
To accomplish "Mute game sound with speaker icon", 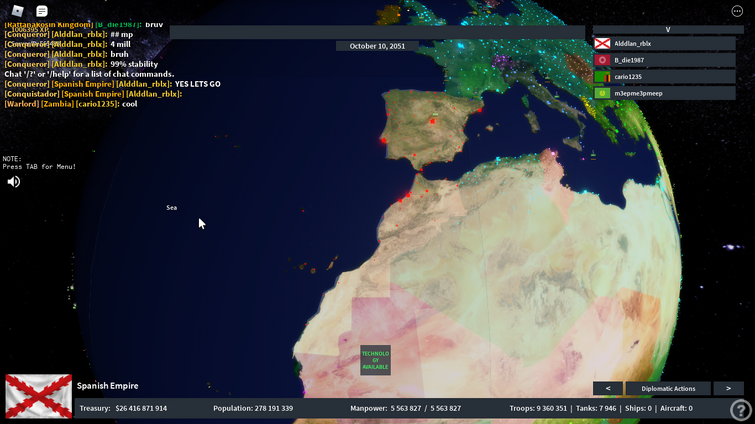I will point(13,181).
